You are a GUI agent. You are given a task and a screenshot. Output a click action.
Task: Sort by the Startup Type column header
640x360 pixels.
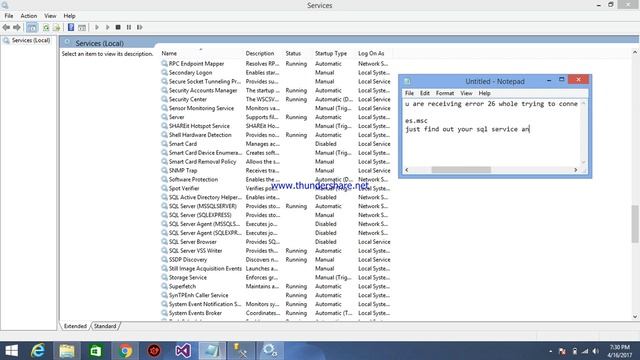331,53
